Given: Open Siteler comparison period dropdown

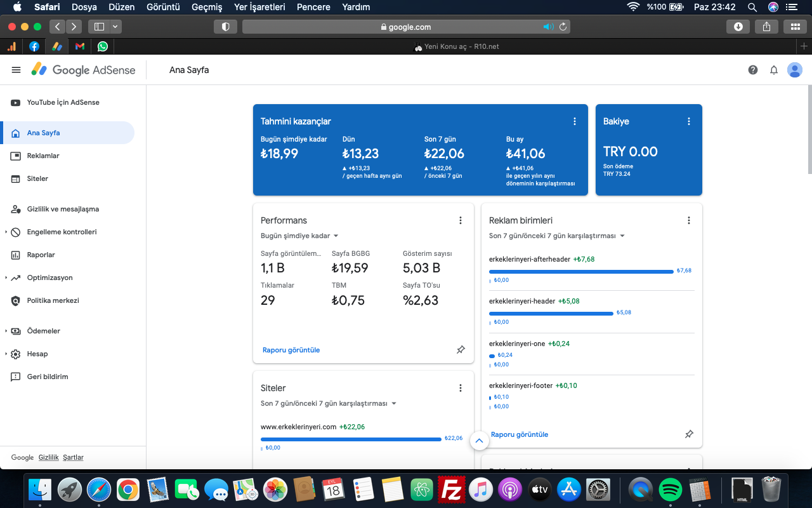Looking at the screenshot, I should [x=329, y=403].
